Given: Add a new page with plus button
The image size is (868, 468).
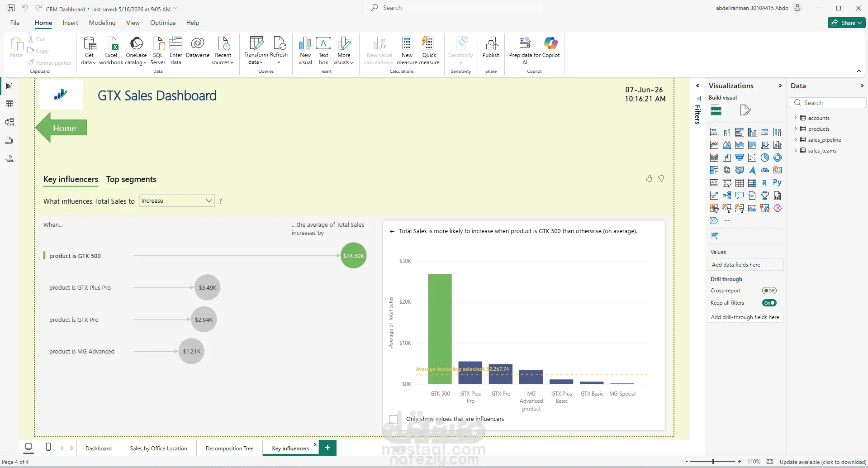Looking at the screenshot, I should (x=327, y=448).
